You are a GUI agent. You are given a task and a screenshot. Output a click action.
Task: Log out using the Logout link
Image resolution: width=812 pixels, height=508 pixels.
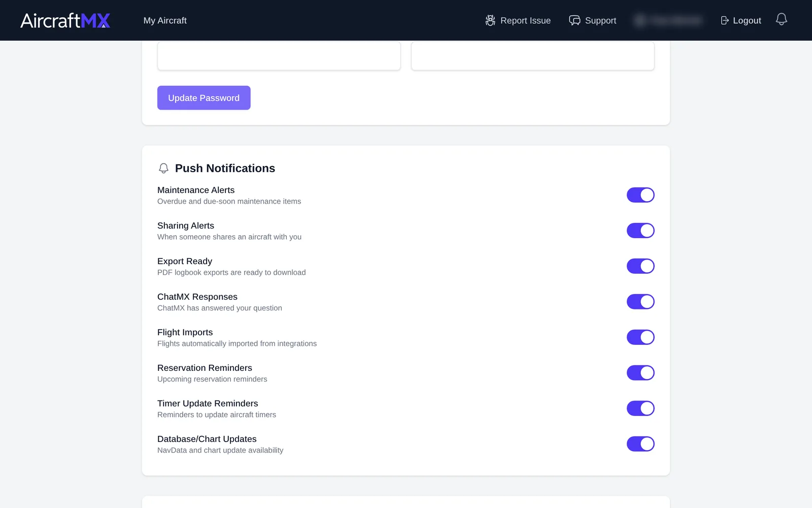click(741, 20)
